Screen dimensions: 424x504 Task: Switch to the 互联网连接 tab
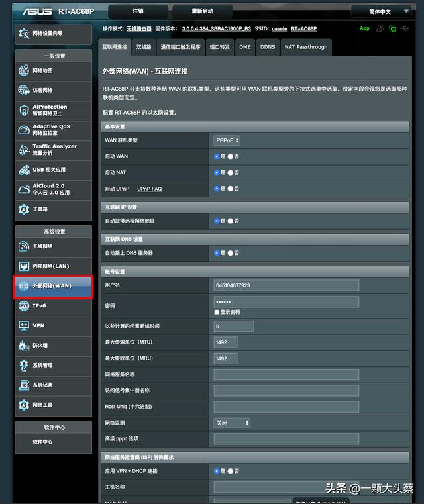[x=115, y=47]
